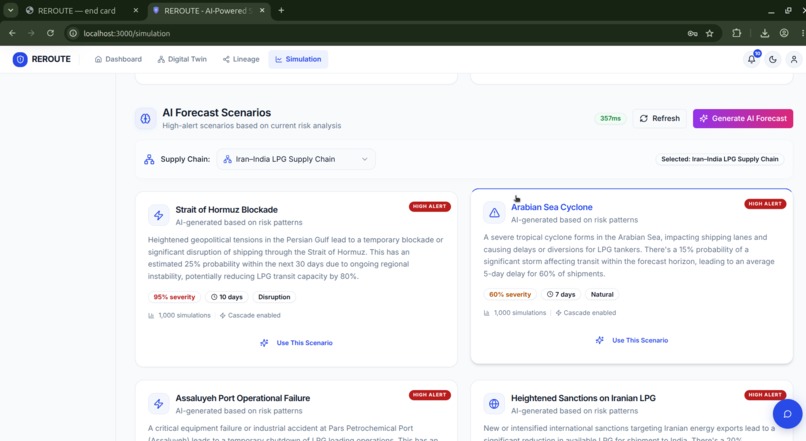Click the browser forward arrow
This screenshot has height=441, width=806.
pyautogui.click(x=31, y=33)
